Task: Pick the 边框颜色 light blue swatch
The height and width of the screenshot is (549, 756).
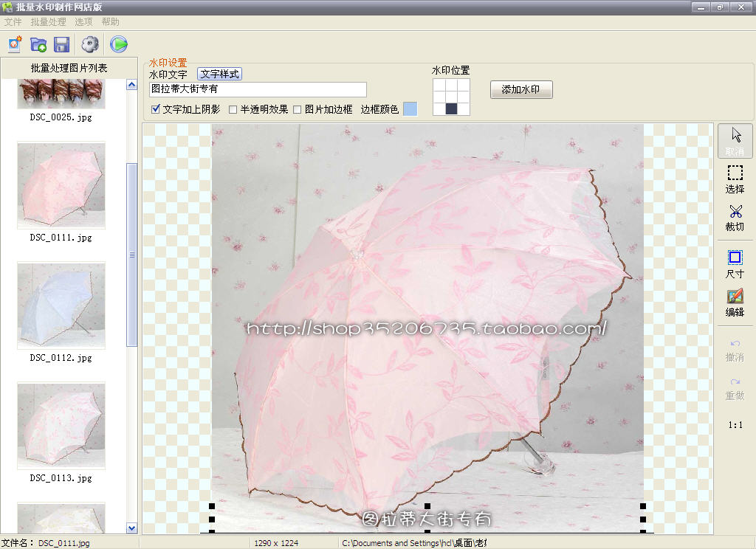Action: 410,109
